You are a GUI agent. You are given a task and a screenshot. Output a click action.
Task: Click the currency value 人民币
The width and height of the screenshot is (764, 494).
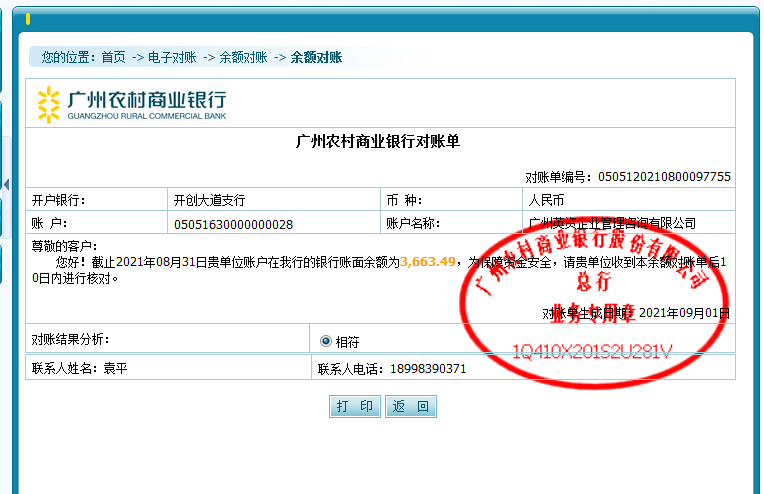[546, 200]
